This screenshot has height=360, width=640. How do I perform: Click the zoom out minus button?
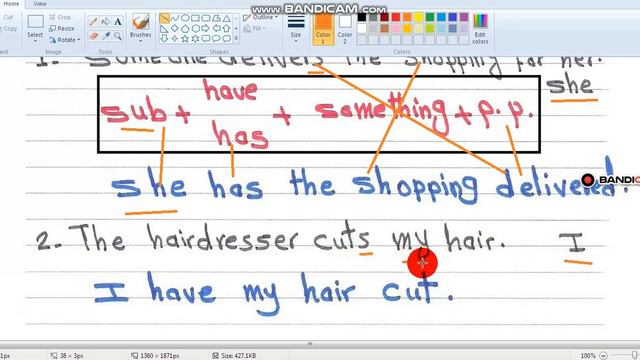[x=603, y=356]
